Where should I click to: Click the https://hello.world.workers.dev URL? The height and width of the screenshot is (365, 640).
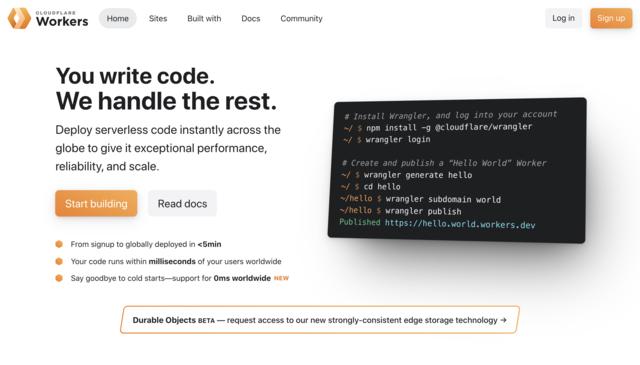click(460, 224)
